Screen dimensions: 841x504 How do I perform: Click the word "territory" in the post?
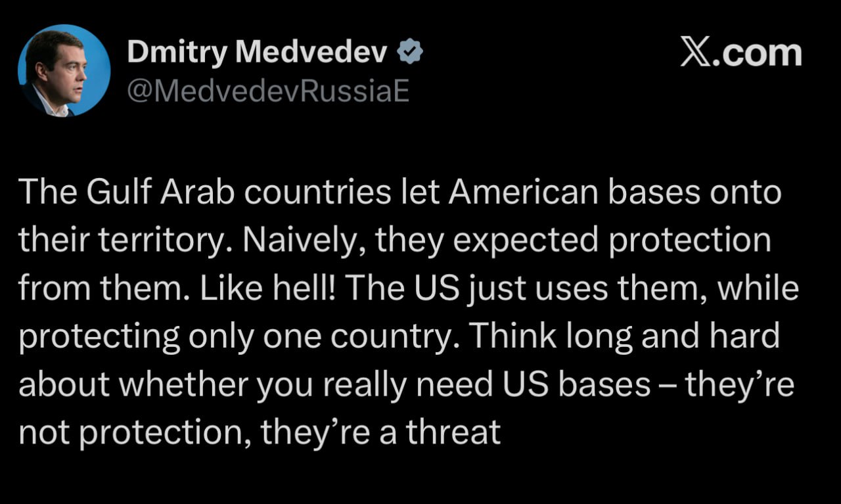[x=165, y=241]
